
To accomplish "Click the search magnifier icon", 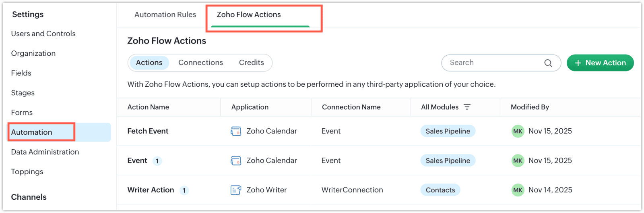I will [x=548, y=63].
